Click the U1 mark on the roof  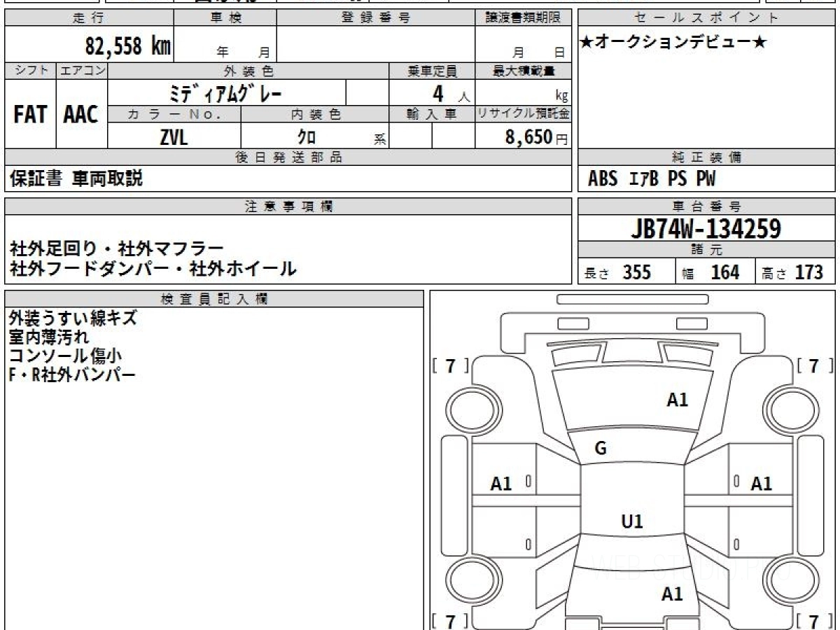tap(632, 521)
